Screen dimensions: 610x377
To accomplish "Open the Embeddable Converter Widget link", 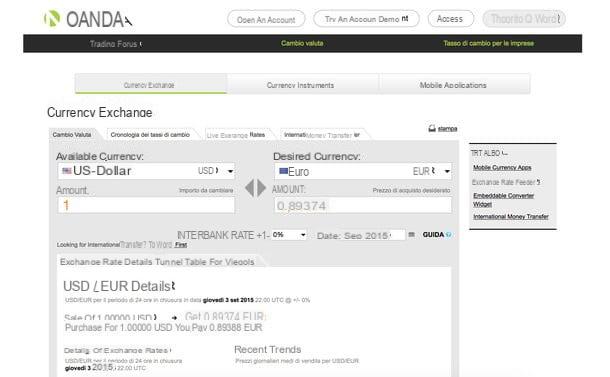I will 503,200.
